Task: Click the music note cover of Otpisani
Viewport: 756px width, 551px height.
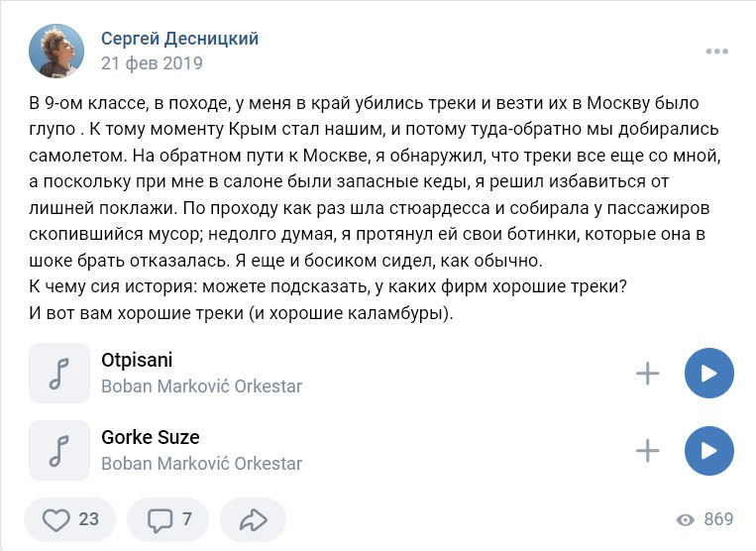Action: point(59,373)
